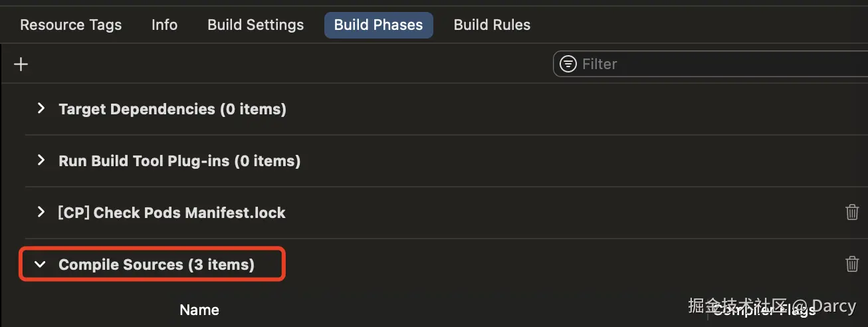Expand the Target Dependencies section chevron
This screenshot has width=868, height=327.
pos(41,108)
